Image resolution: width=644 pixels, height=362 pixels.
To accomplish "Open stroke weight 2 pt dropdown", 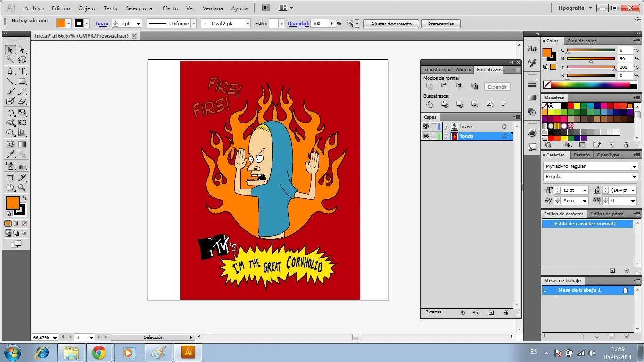I will pyautogui.click(x=138, y=24).
